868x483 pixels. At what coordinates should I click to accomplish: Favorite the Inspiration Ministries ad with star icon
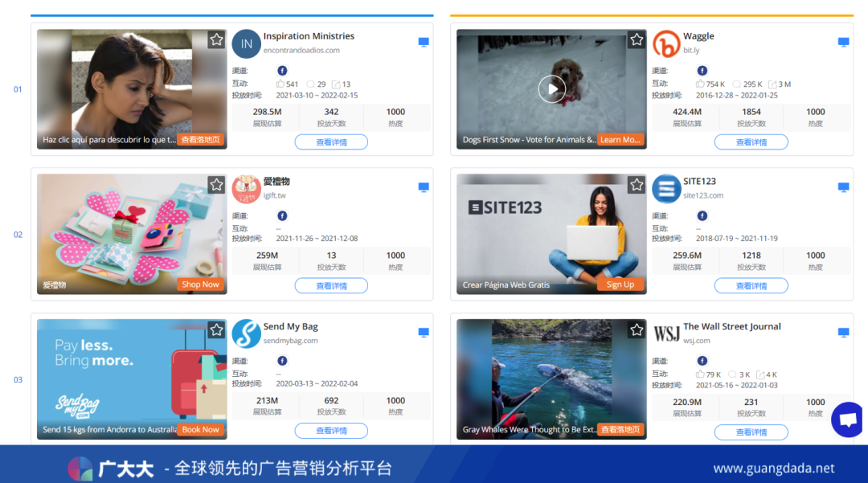pos(216,40)
